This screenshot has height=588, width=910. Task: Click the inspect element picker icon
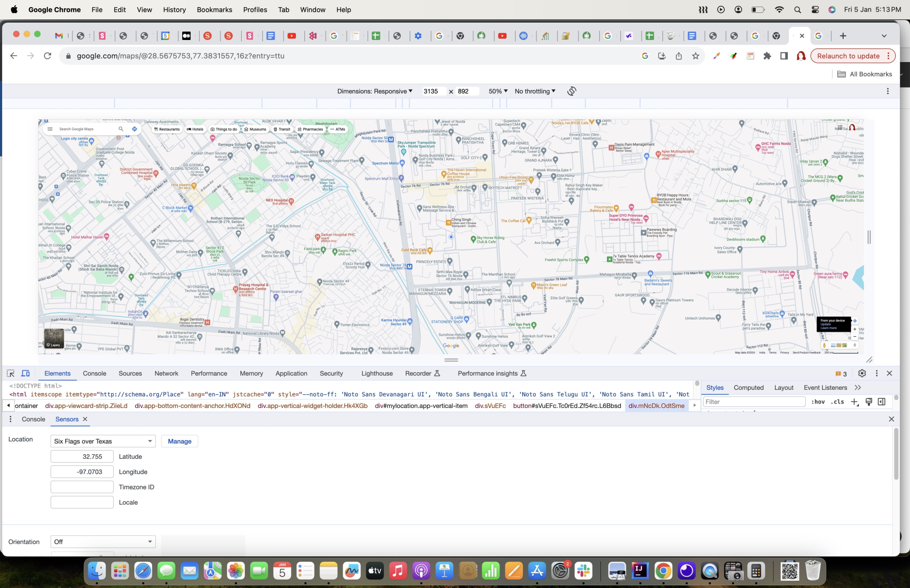(x=11, y=373)
